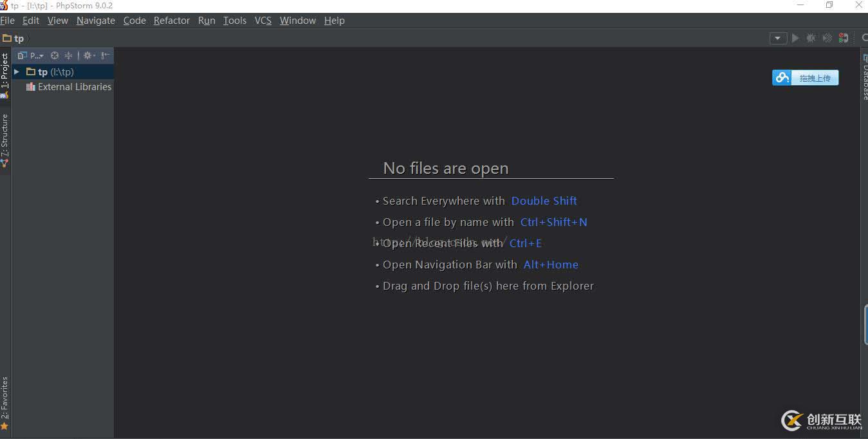
Task: Hide the Project panel via hide icon
Action: [105, 55]
